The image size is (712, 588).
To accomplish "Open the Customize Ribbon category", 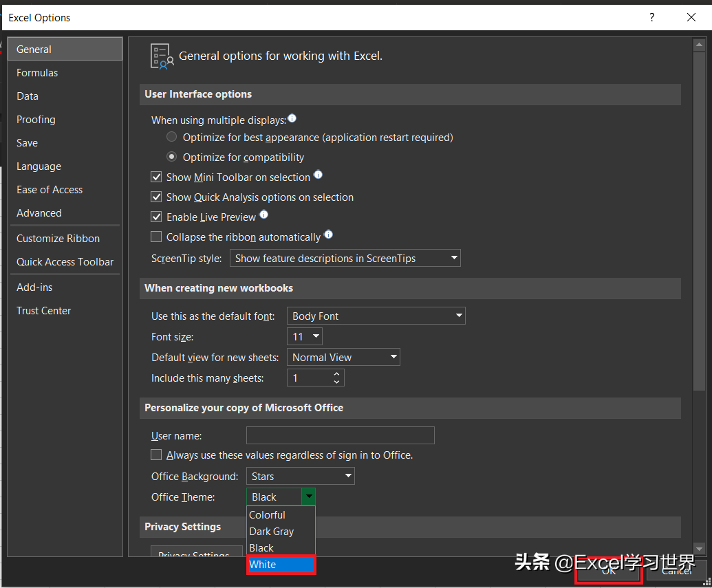I will coord(65,239).
